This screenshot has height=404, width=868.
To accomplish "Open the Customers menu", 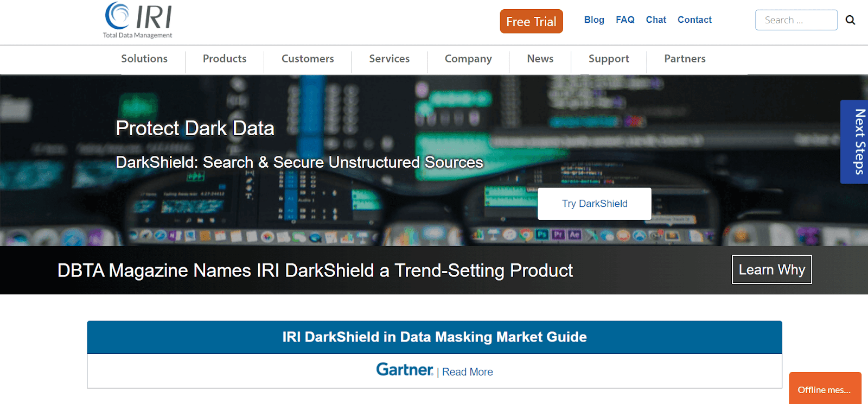I will pos(308,59).
